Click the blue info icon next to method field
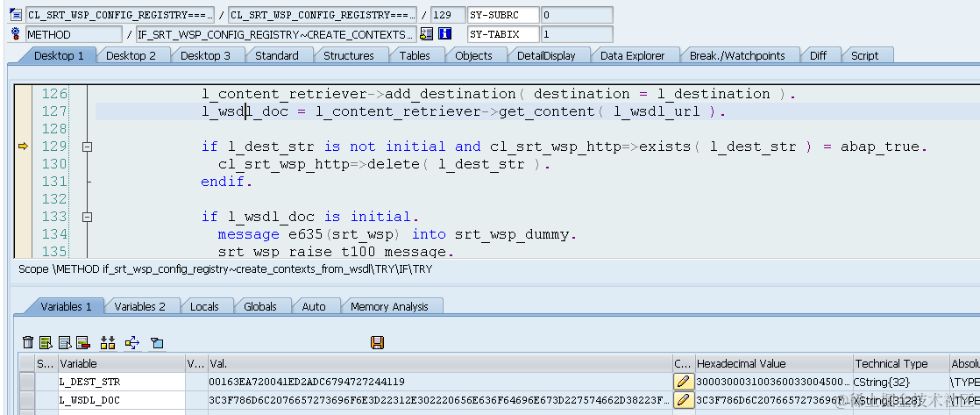 [444, 34]
